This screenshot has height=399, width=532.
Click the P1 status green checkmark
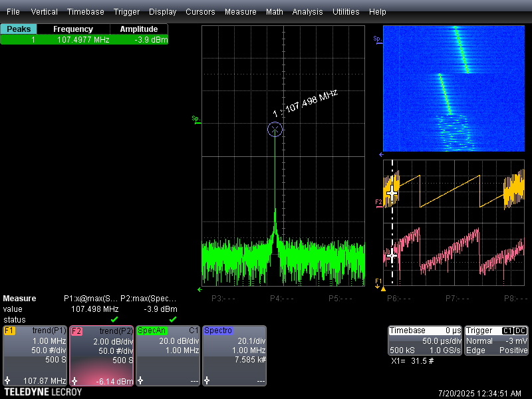pyautogui.click(x=114, y=319)
